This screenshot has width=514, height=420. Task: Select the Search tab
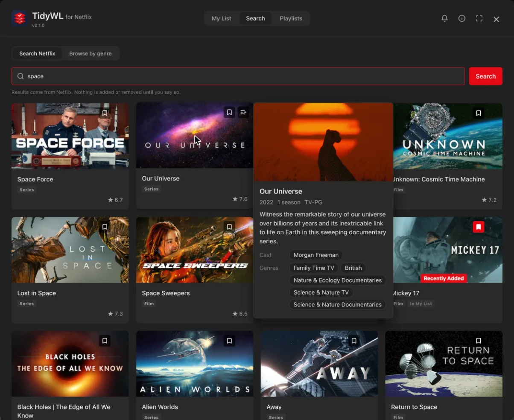pos(255,18)
